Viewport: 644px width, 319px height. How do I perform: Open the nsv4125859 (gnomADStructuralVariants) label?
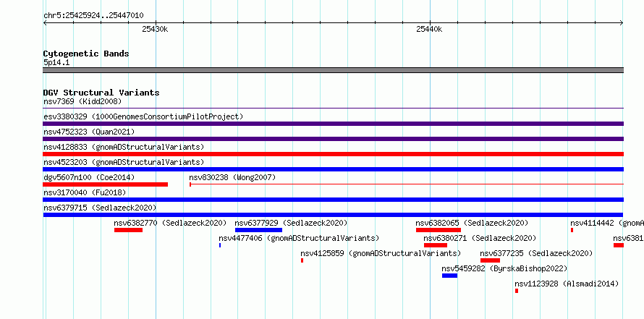click(381, 253)
